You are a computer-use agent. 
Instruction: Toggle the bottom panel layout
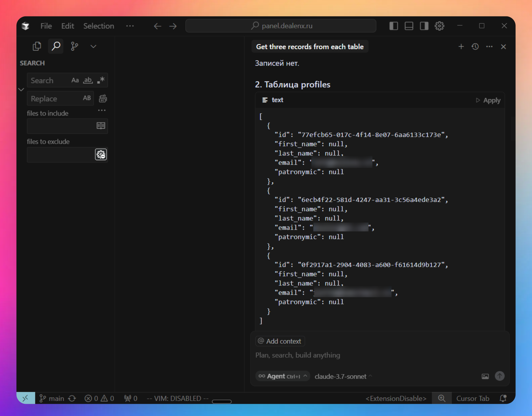coord(409,26)
